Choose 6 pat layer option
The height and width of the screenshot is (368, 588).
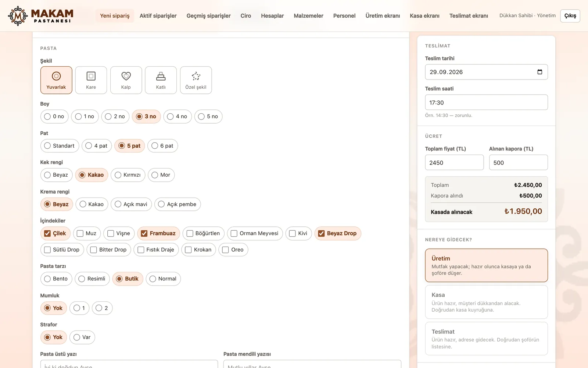point(163,146)
